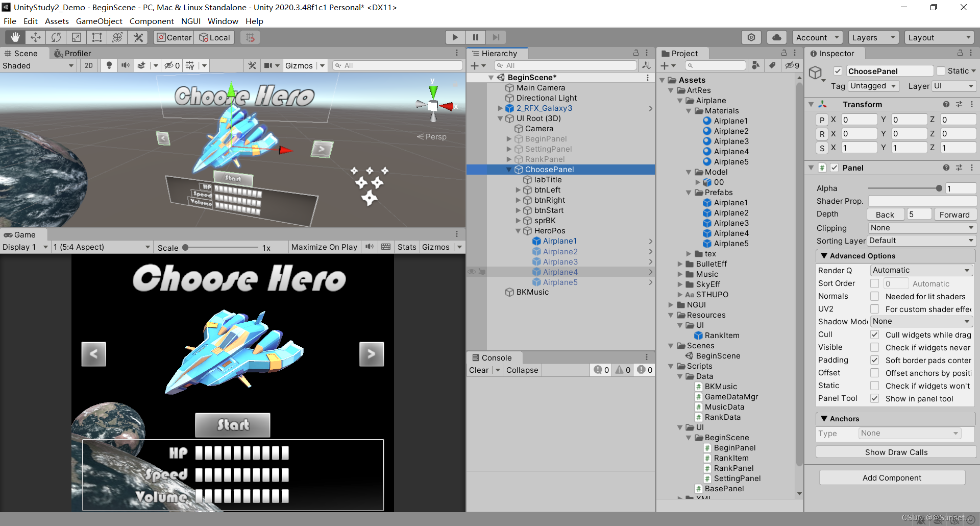Toggle scene grid visibility icon

(190, 65)
